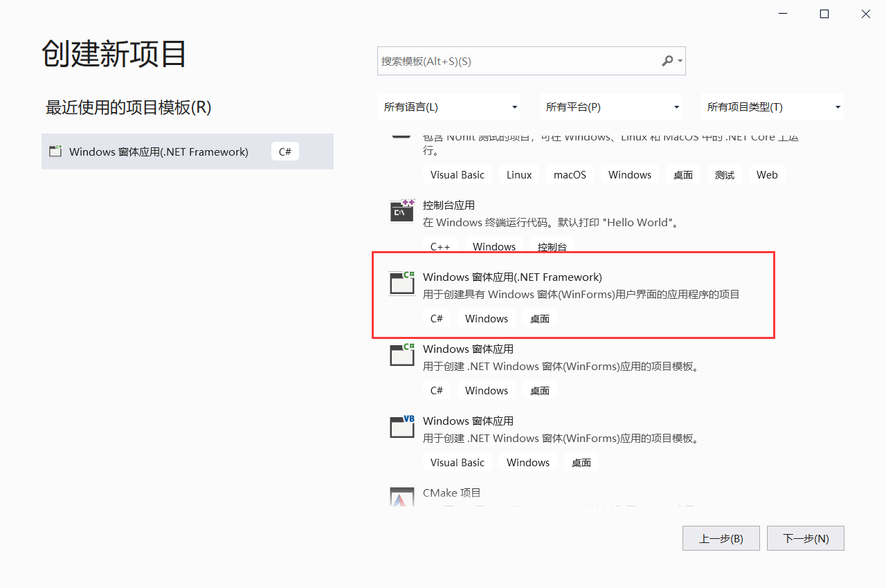Filter by the macOS tag

[570, 174]
